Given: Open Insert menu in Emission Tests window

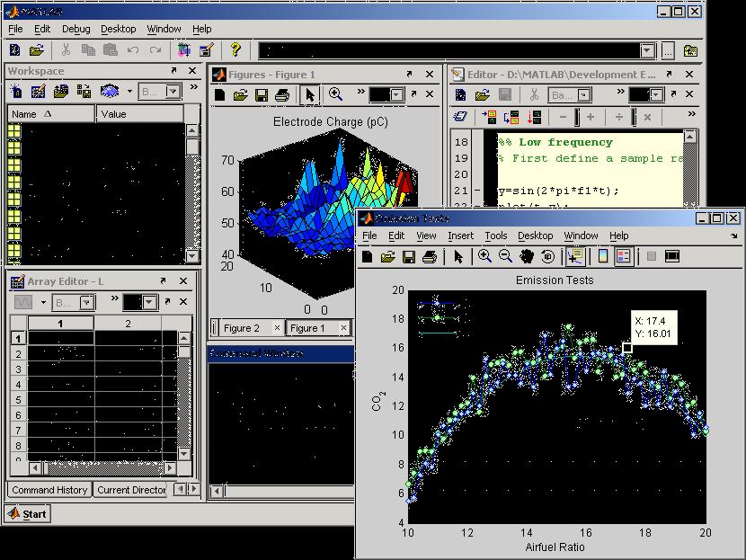Looking at the screenshot, I should tap(460, 236).
